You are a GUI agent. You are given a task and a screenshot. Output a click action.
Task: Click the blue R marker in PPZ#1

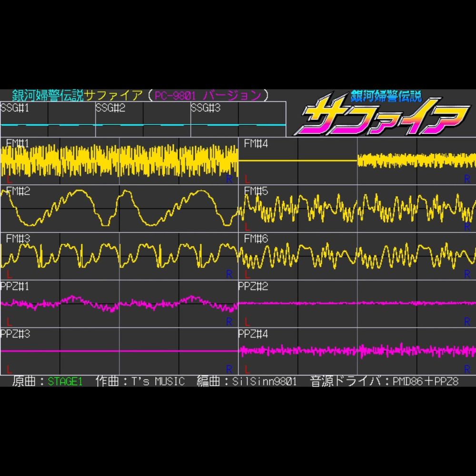(x=229, y=322)
